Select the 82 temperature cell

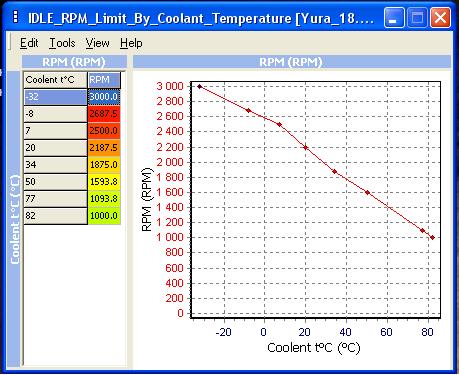[x=55, y=216]
